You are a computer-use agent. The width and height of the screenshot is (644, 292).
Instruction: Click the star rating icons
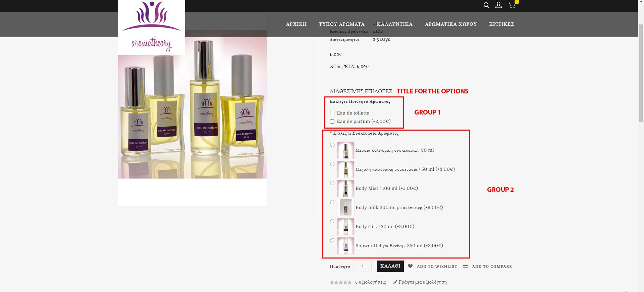(x=340, y=282)
